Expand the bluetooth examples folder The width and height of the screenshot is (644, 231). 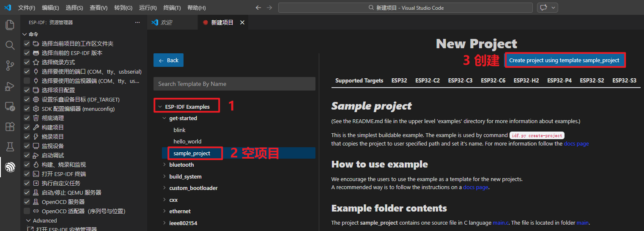coord(164,165)
